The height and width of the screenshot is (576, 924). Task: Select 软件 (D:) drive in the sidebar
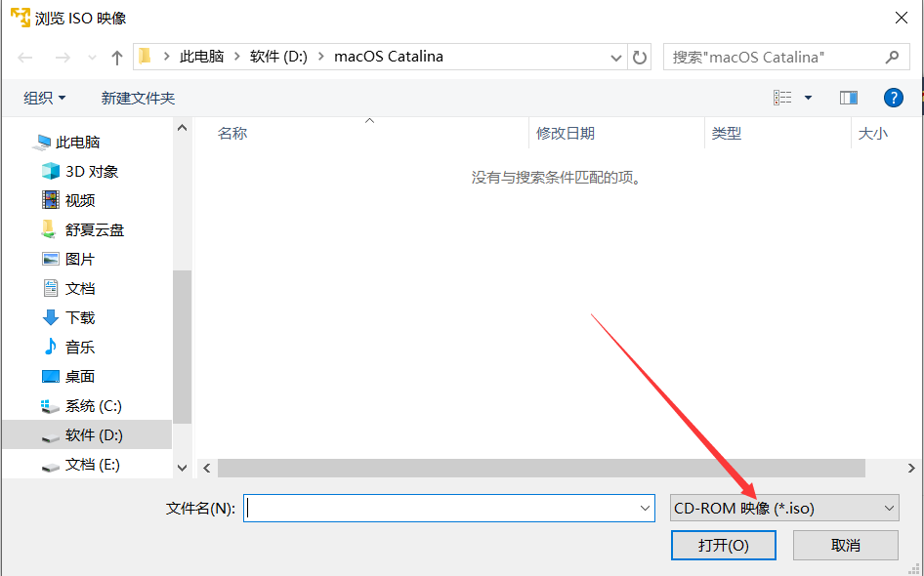coord(87,434)
